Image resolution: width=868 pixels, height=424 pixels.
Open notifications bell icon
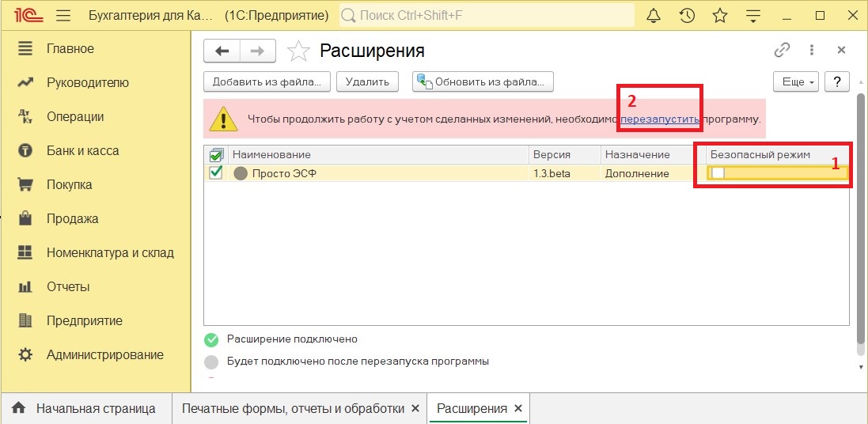click(654, 16)
